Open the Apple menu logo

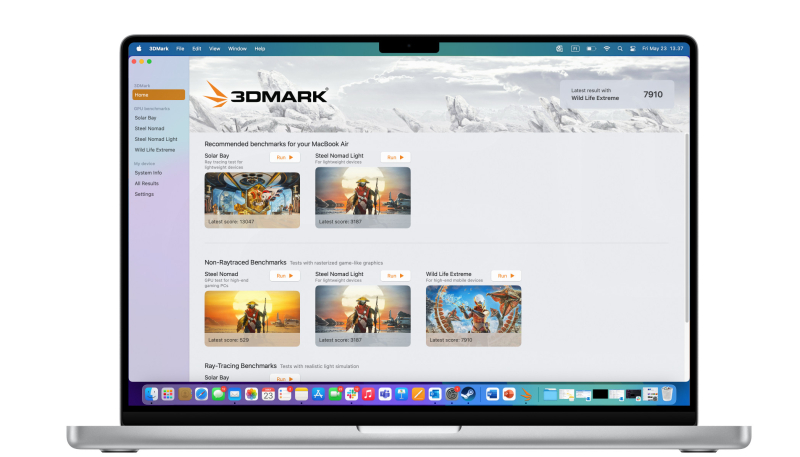coord(139,48)
